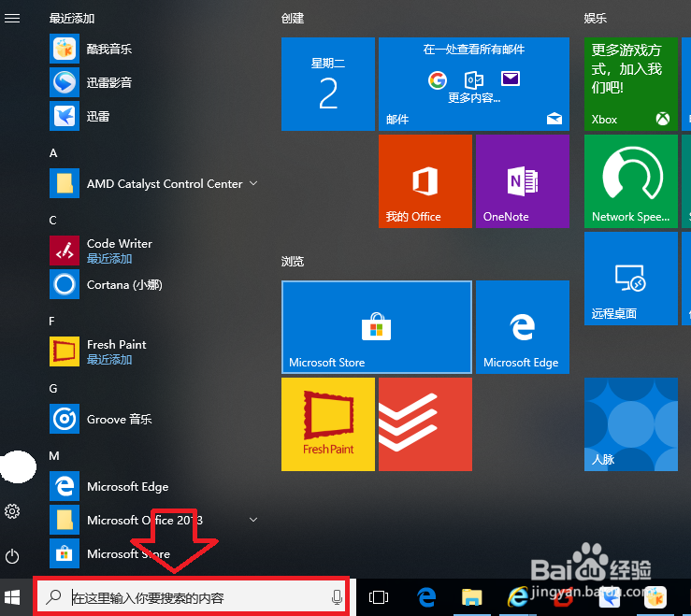Open 酷我音乐 icon on the taskbar
This screenshot has height=616, width=691.
coord(655,597)
